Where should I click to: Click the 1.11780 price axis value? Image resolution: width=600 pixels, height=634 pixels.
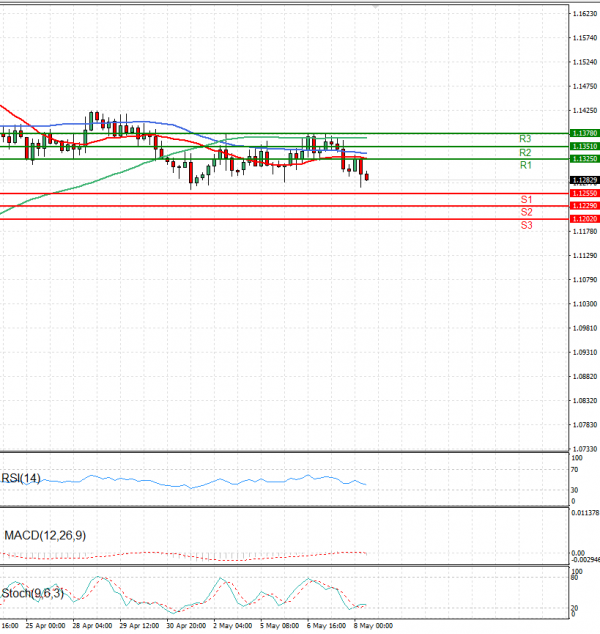tap(585, 232)
